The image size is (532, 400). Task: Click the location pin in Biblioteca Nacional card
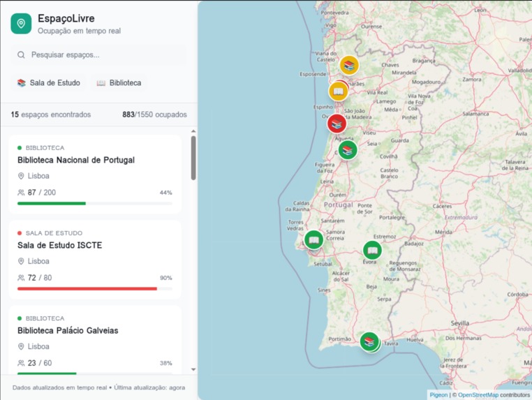[21, 176]
